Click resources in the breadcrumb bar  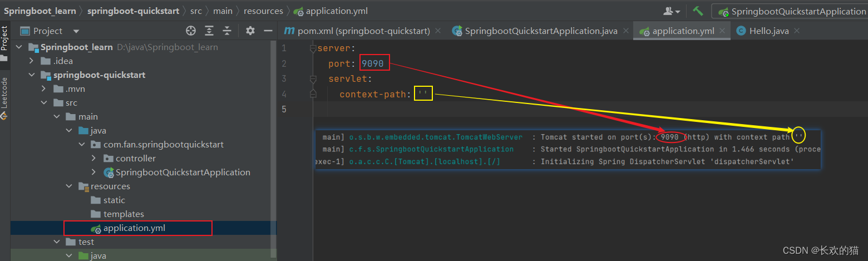(x=263, y=11)
